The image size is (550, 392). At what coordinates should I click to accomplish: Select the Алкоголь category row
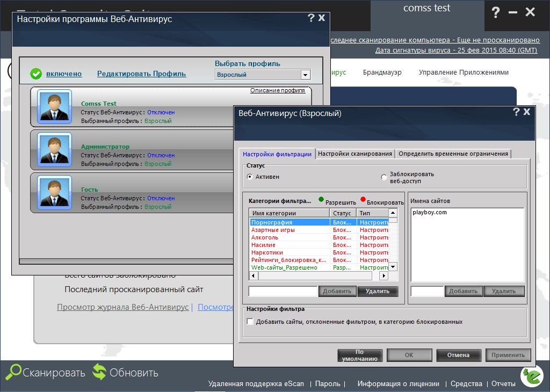point(319,237)
